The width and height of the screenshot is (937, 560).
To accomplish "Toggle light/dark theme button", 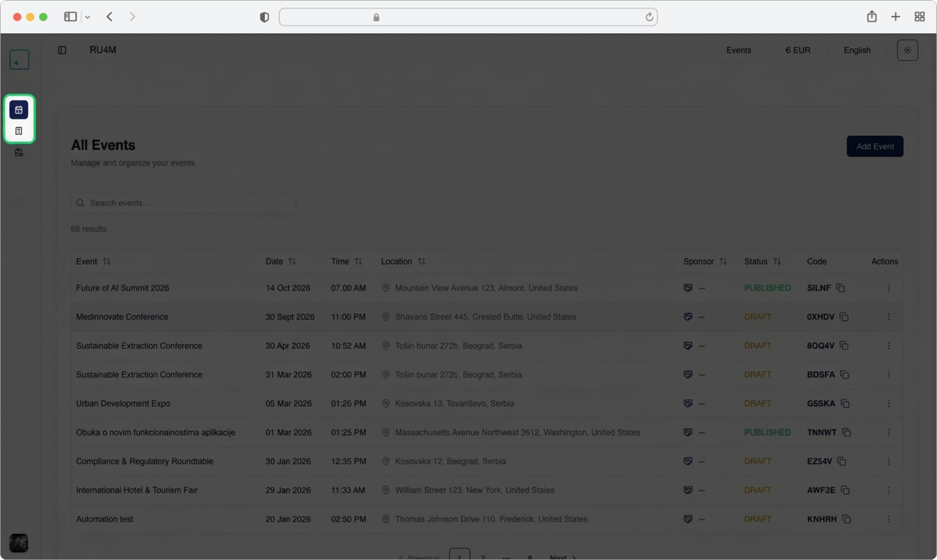I will coord(907,50).
